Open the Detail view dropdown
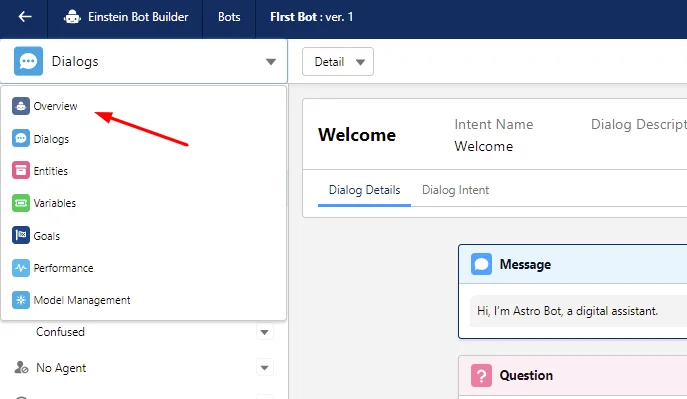This screenshot has height=399, width=687. click(338, 62)
